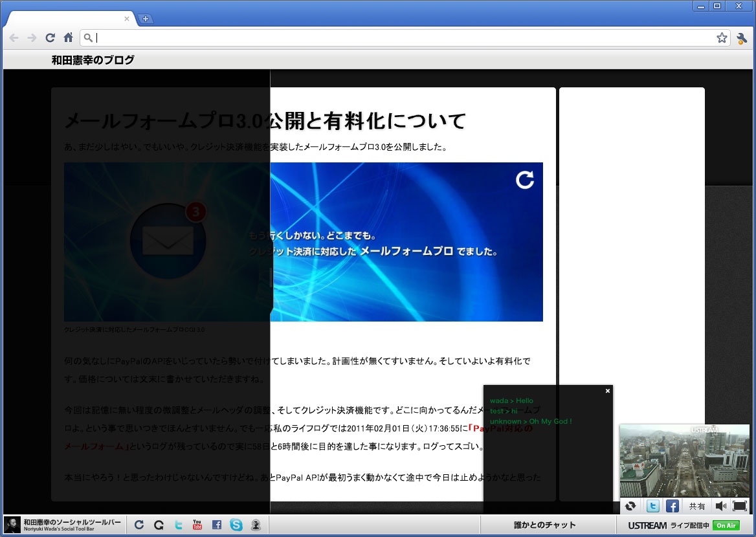The image size is (756, 537).
Task: Bookmark this page with the star
Action: click(722, 38)
